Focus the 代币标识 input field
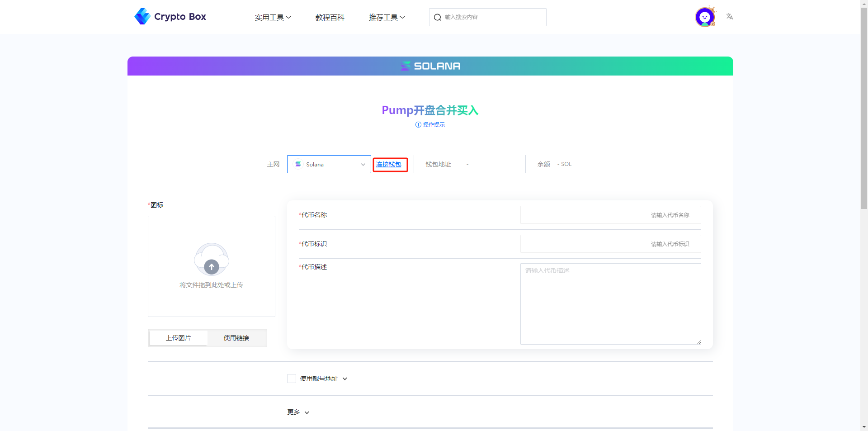The width and height of the screenshot is (868, 431). [x=610, y=244]
